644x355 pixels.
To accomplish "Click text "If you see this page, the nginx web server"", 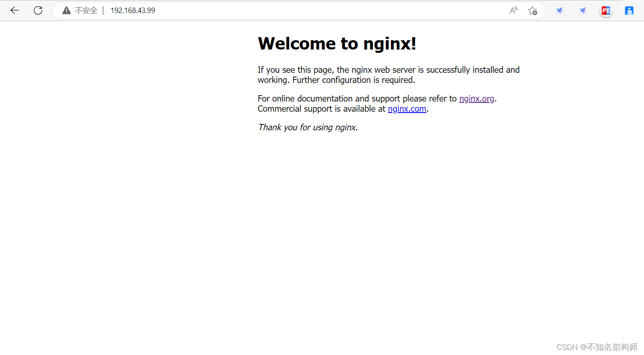I will click(x=337, y=70).
